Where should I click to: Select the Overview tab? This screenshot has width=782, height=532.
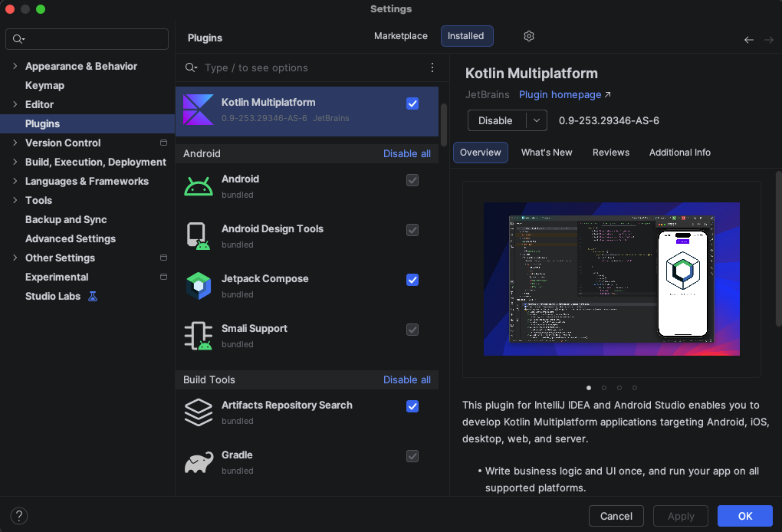[480, 153]
